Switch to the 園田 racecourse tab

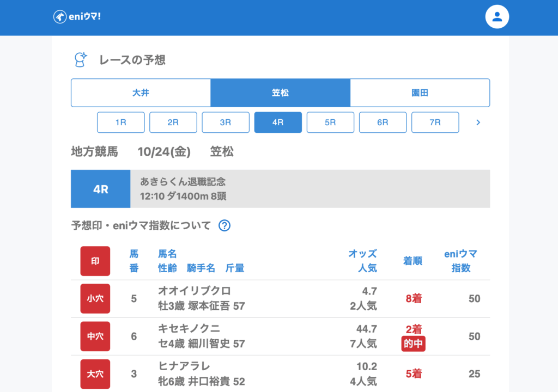pyautogui.click(x=420, y=93)
